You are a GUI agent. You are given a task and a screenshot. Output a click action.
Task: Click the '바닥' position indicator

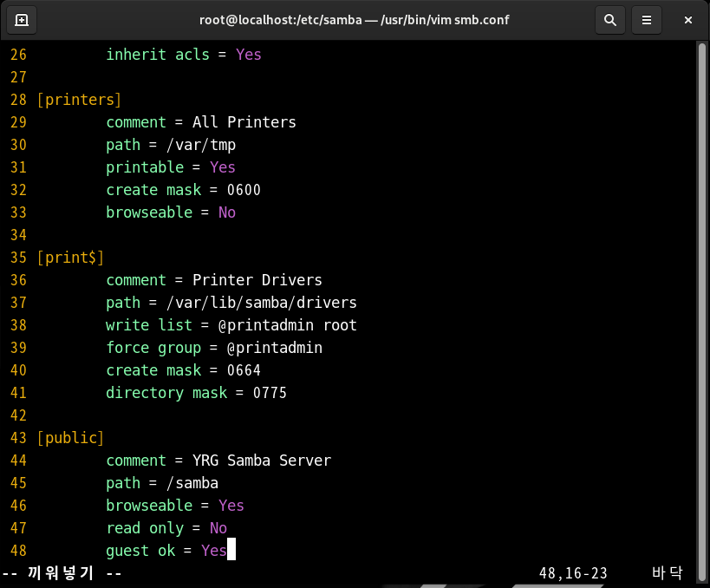(x=667, y=573)
